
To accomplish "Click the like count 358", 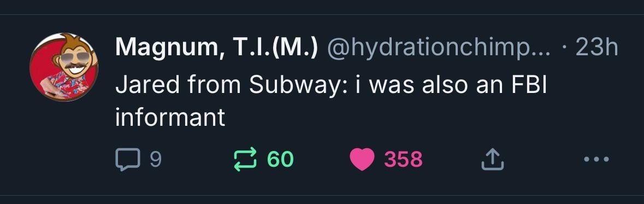I will 403,160.
